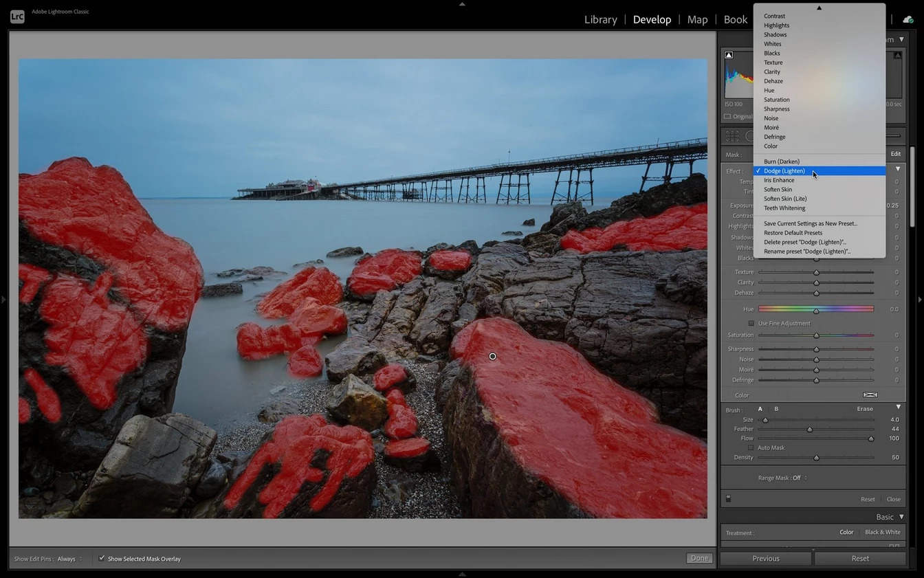Open the Show Edit Pins dropdown
This screenshot has height=578, width=924.
(69, 559)
